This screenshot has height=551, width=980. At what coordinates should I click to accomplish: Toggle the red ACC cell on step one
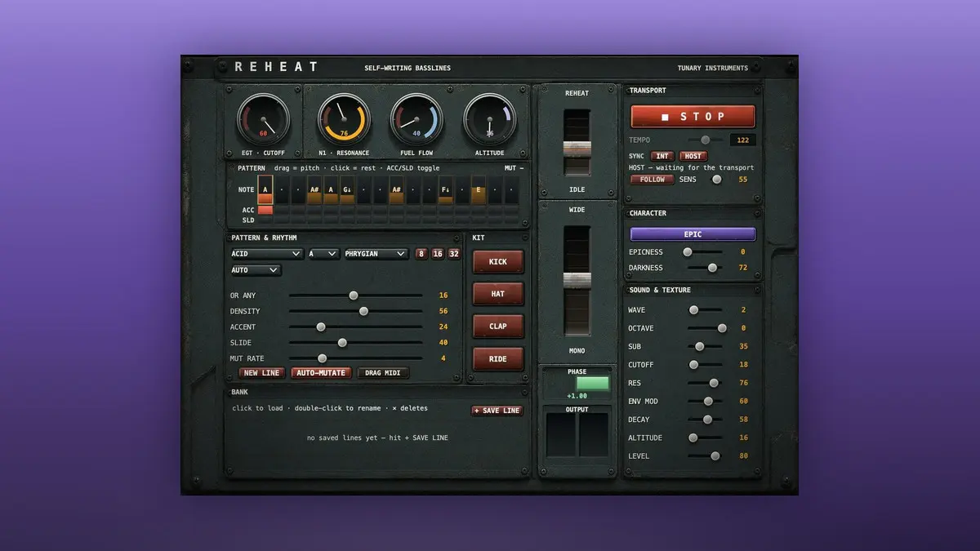[265, 210]
